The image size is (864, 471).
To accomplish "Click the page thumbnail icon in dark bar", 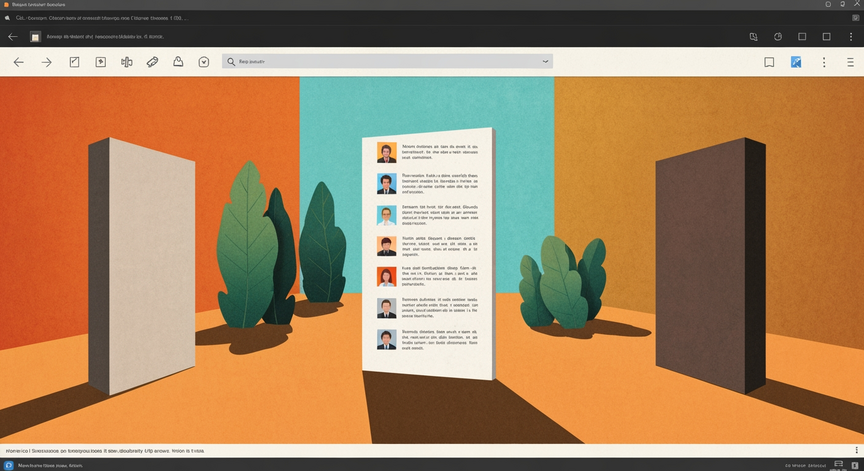I will [x=35, y=37].
